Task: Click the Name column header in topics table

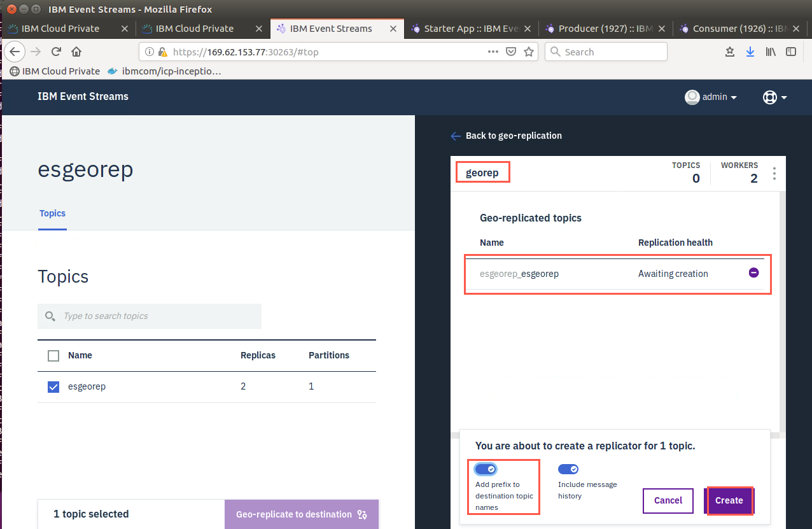Action: point(80,355)
